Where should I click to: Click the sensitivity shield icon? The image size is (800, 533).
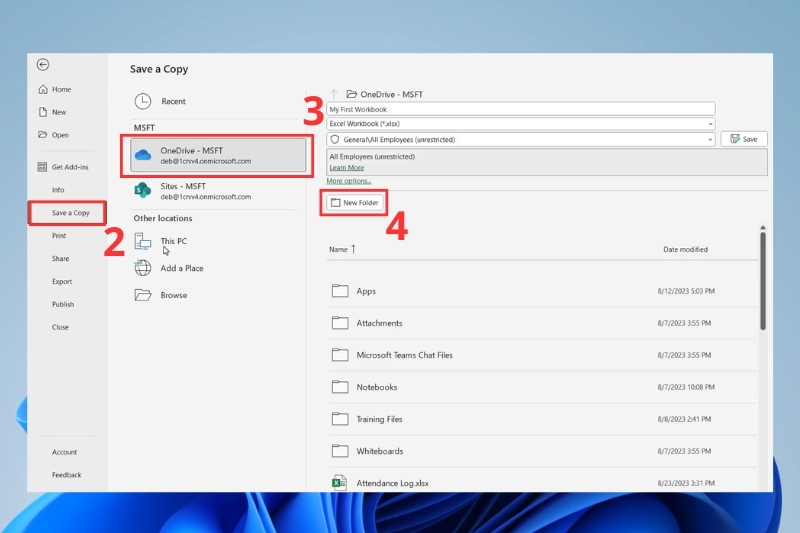tap(335, 139)
